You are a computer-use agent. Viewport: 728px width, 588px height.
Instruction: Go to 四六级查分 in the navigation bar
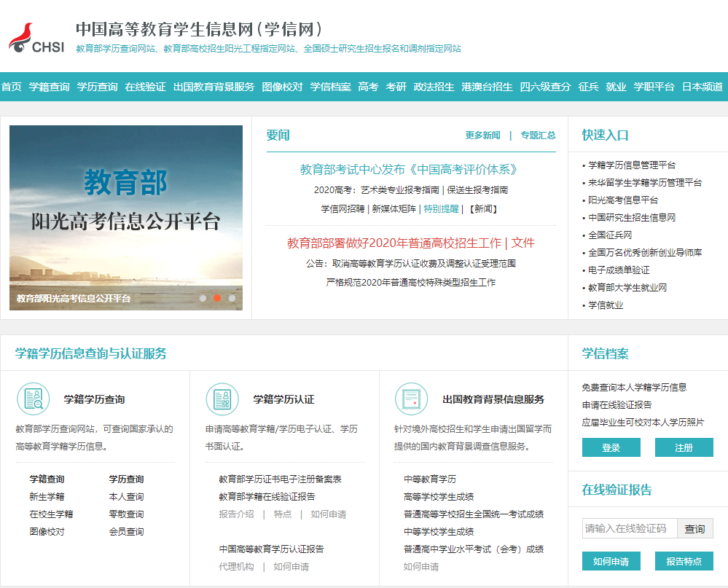[x=546, y=87]
